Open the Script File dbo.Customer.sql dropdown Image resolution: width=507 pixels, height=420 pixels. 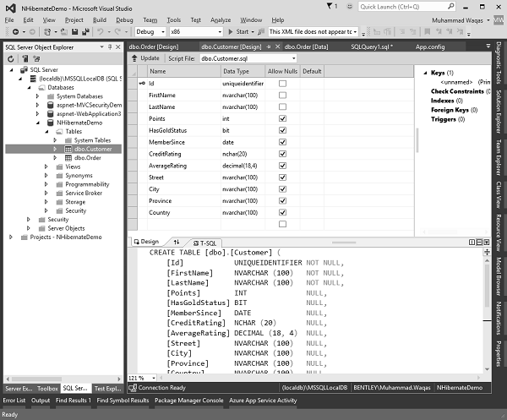[248, 58]
